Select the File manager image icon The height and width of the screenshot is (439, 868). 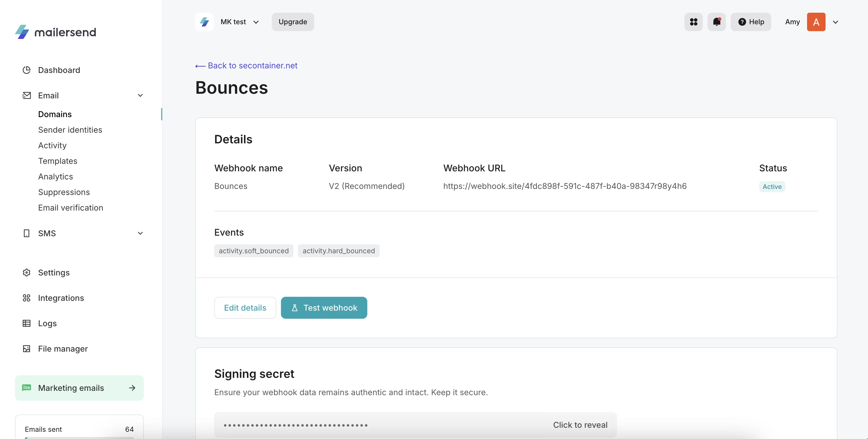click(x=26, y=349)
